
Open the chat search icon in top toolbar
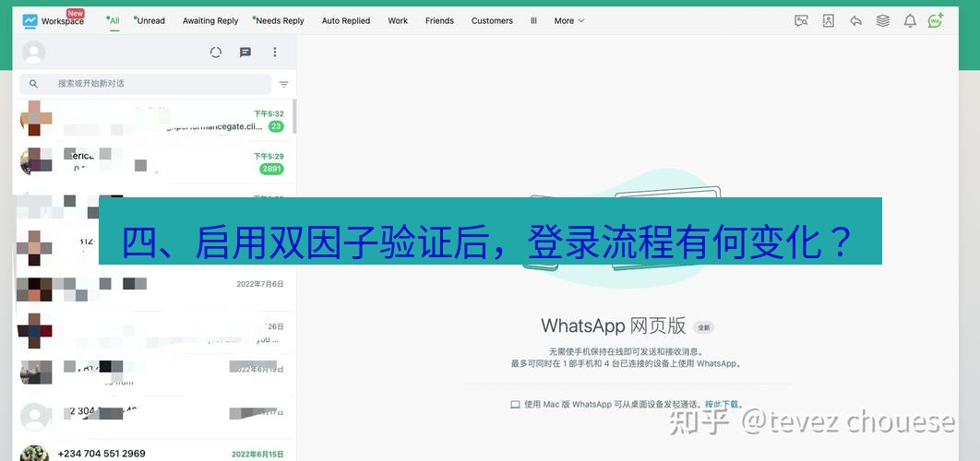coord(801,20)
